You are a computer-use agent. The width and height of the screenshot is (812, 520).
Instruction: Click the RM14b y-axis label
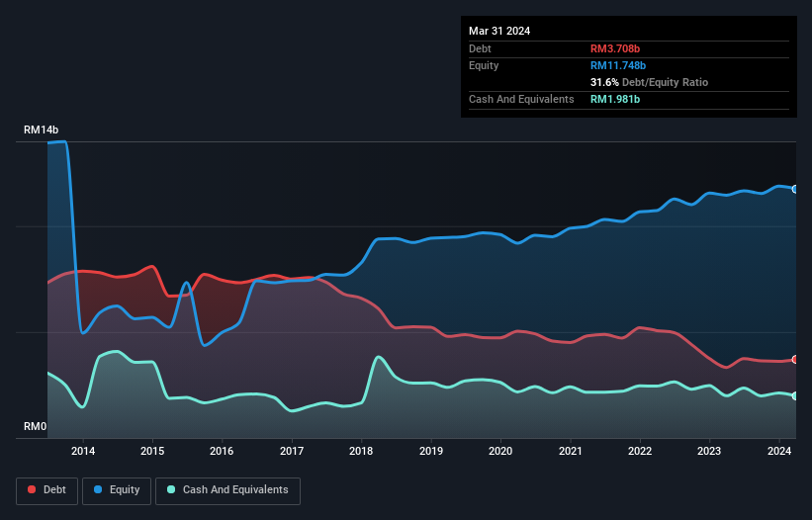point(41,130)
